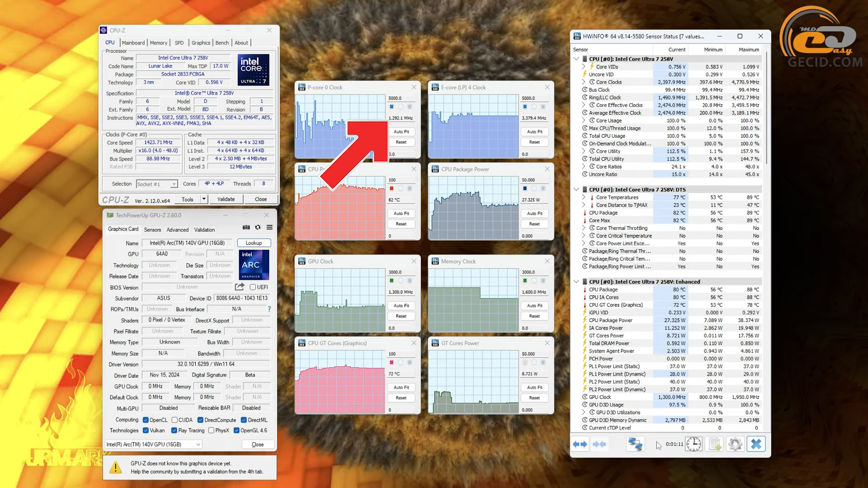Switch to the Memory tab in CPU-Z
This screenshot has width=868, height=488.
pyautogui.click(x=159, y=42)
